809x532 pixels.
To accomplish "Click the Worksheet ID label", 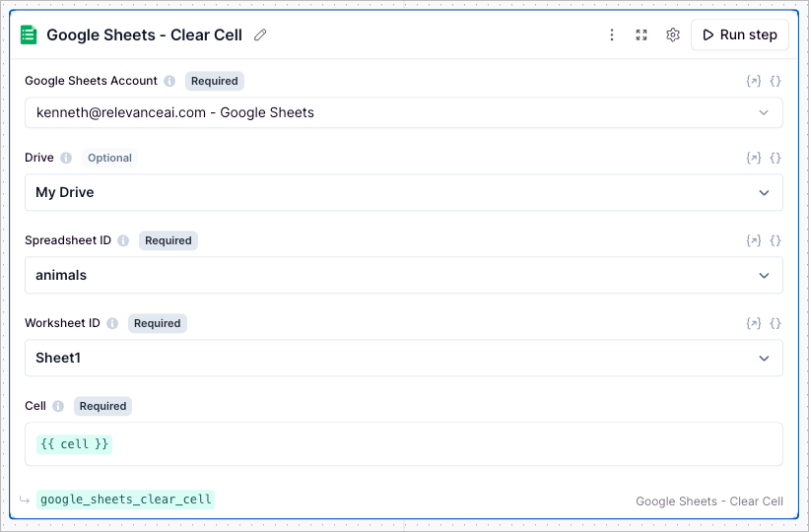I will click(62, 323).
